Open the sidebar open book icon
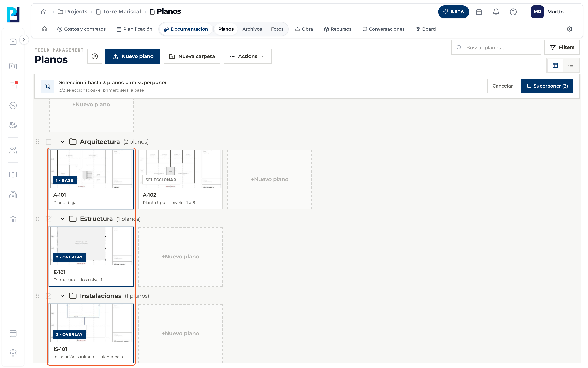The width and height of the screenshot is (588, 368). coord(13,175)
